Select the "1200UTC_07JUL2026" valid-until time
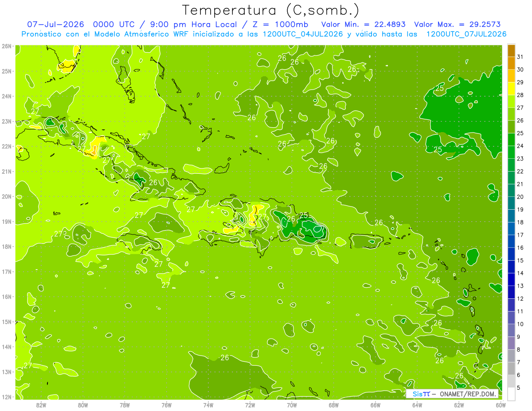The width and height of the screenshot is (532, 411). pos(466,34)
